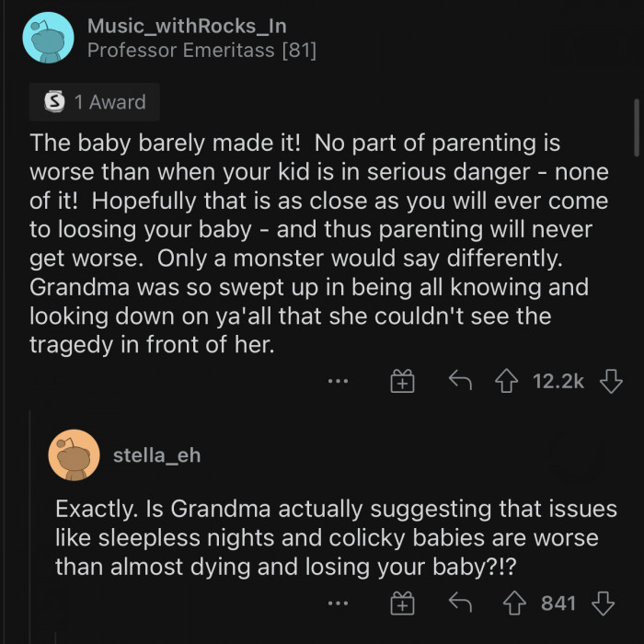Viewport: 644px width, 644px height.
Task: Click the Music_withRocks_In blue avatar
Action: tap(48, 38)
